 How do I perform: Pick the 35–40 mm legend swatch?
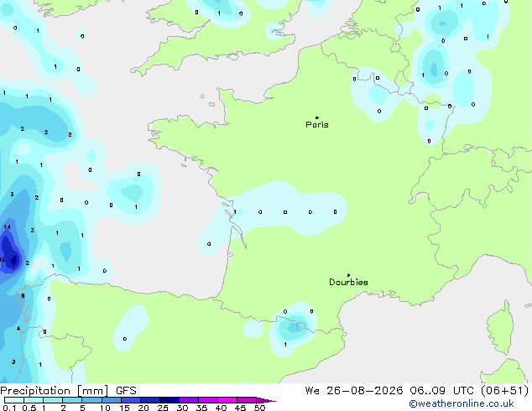point(207,400)
